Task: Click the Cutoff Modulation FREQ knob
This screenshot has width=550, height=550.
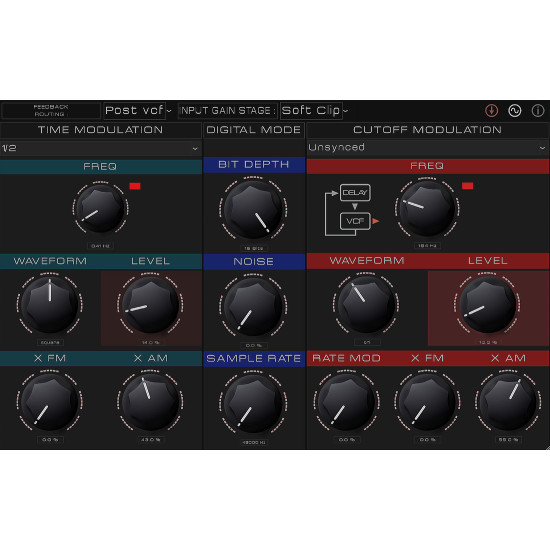Action: pos(427,208)
